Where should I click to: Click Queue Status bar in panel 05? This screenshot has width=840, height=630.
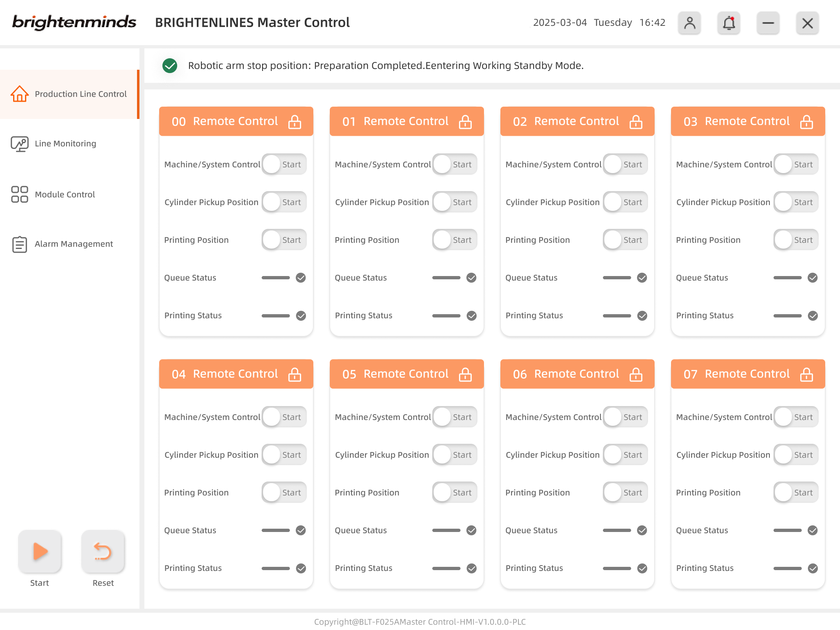[x=446, y=530]
